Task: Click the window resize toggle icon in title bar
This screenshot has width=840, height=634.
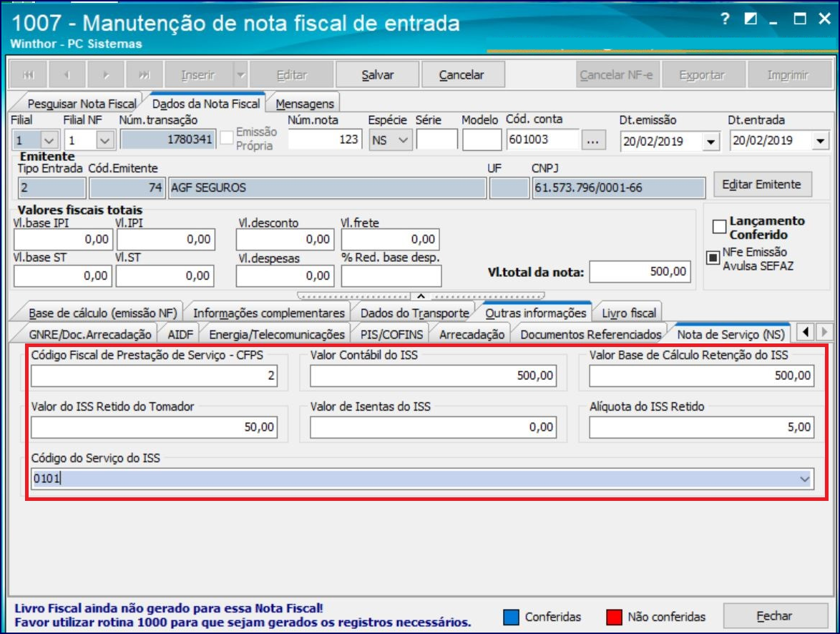Action: click(x=751, y=19)
